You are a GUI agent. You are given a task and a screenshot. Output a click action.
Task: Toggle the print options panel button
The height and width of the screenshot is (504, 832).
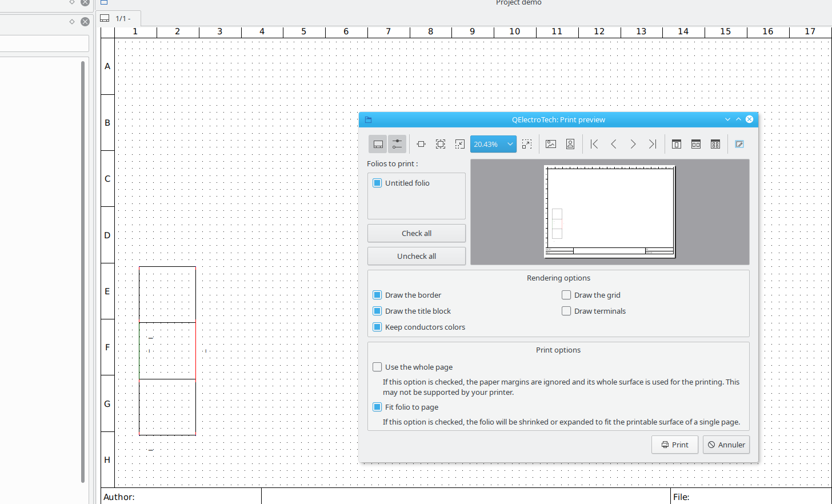tap(397, 144)
